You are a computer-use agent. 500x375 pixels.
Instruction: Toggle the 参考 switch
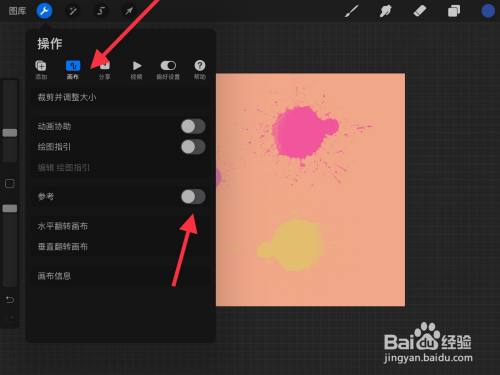(x=193, y=197)
